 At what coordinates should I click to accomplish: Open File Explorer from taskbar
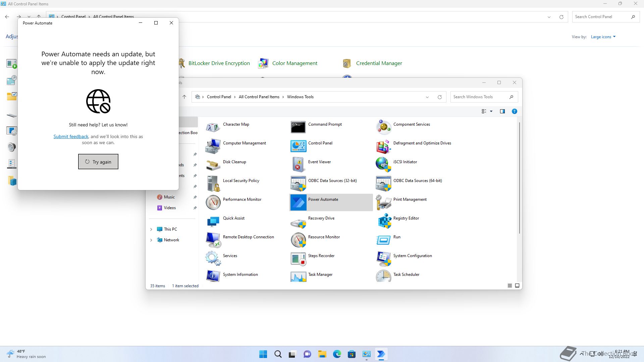point(322,354)
